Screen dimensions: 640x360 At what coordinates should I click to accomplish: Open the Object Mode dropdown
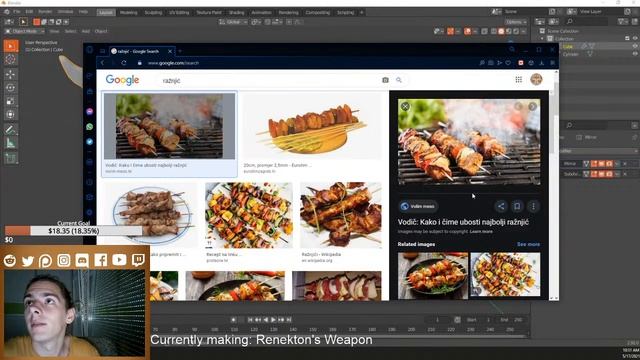coord(25,31)
